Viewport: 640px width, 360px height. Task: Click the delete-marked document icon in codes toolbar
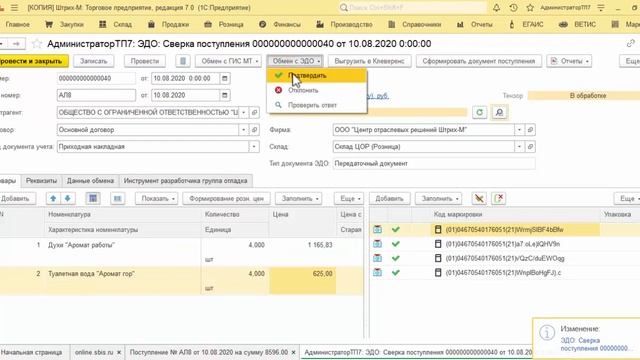tap(499, 198)
